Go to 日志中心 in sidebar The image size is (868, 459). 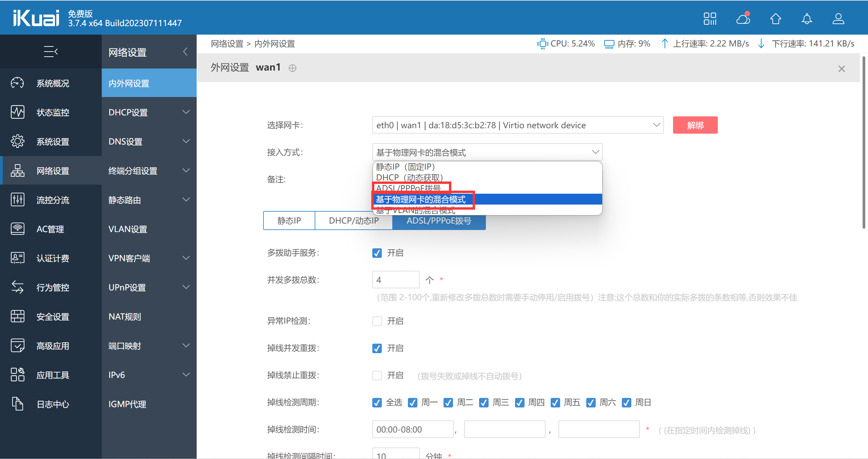click(x=53, y=404)
